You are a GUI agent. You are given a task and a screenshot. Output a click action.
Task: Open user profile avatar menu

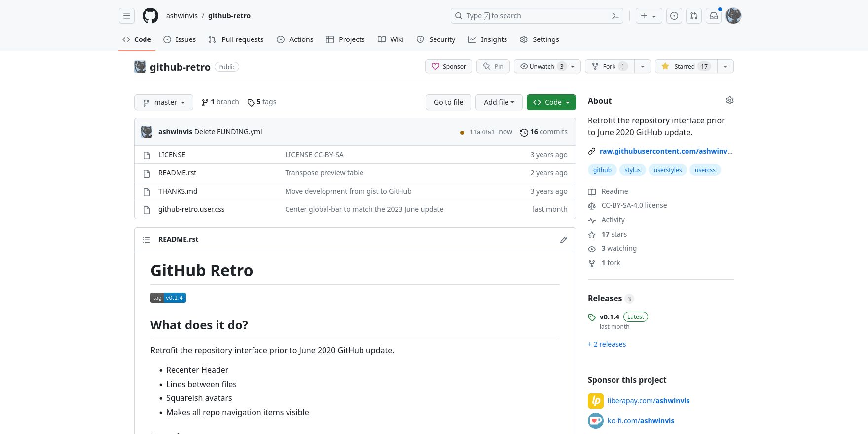733,16
